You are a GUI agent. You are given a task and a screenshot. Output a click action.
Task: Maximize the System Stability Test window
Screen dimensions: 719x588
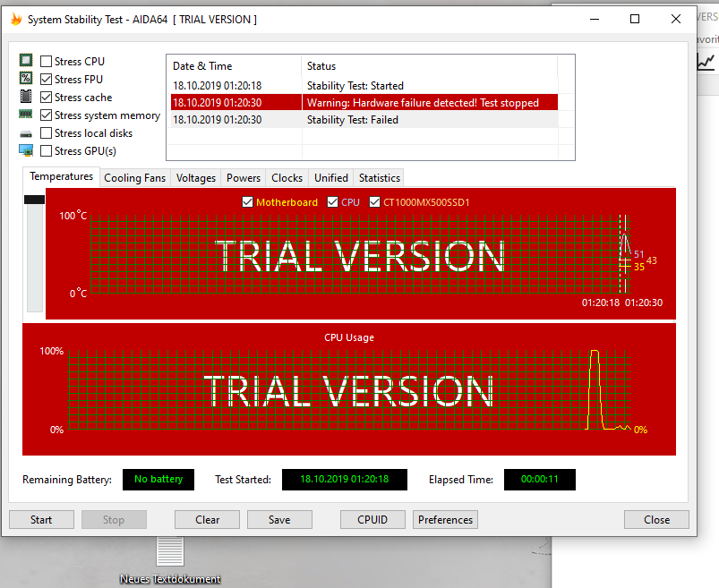click(635, 20)
